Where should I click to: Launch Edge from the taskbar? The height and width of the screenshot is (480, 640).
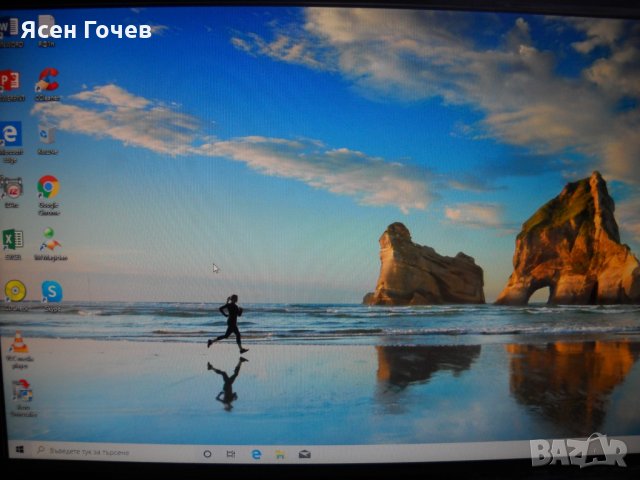(x=256, y=453)
